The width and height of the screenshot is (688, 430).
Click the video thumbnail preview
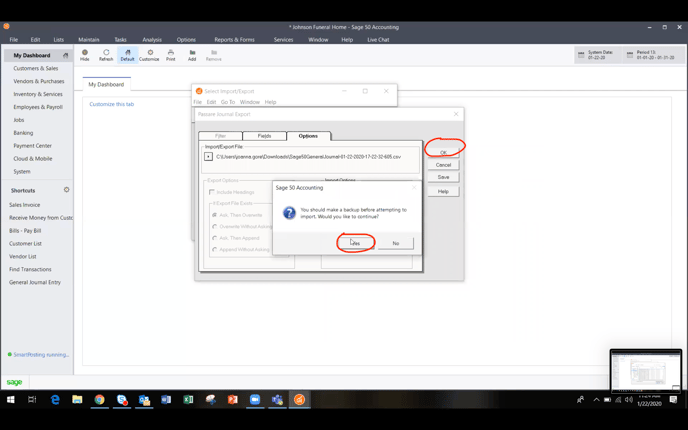click(646, 370)
